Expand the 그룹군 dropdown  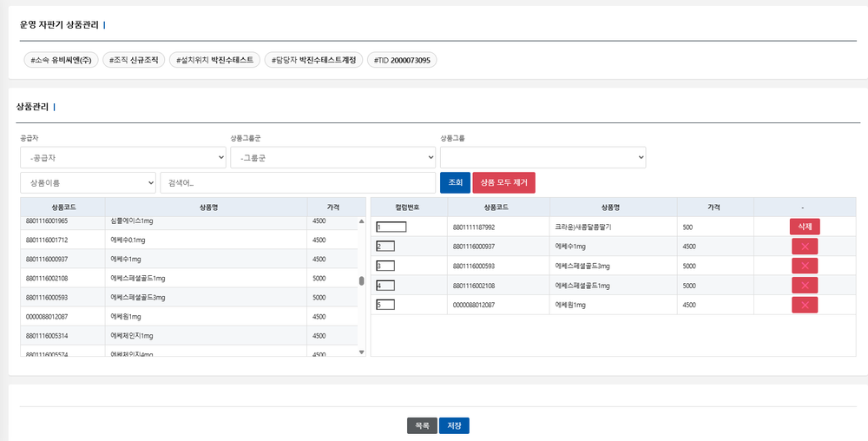point(332,157)
